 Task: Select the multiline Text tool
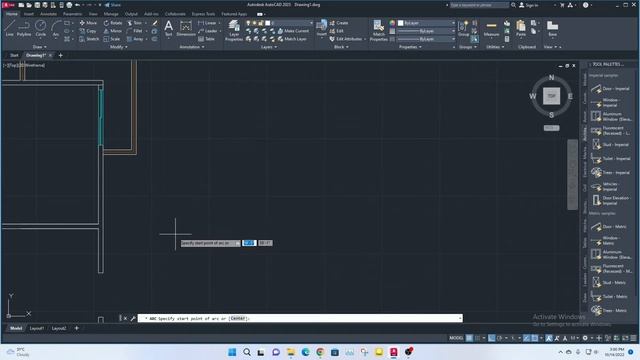click(x=168, y=28)
